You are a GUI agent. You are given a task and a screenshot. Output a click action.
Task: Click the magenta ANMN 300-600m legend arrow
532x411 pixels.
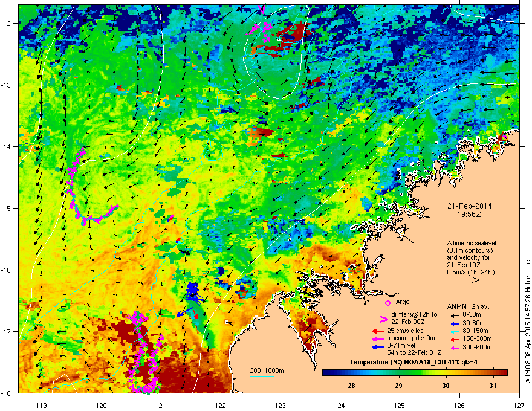pos(455,348)
